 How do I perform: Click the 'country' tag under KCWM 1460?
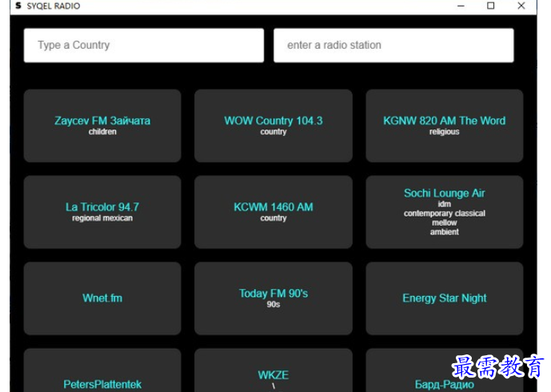[x=274, y=218]
